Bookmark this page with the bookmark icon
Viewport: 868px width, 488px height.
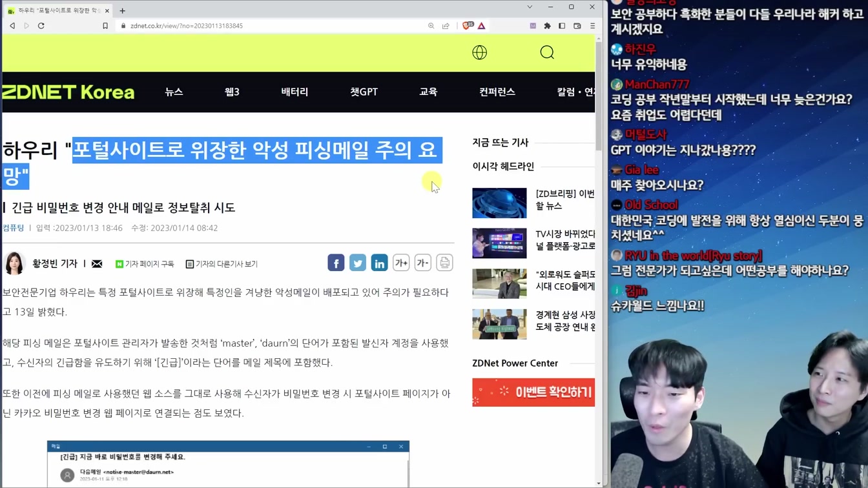pyautogui.click(x=105, y=26)
